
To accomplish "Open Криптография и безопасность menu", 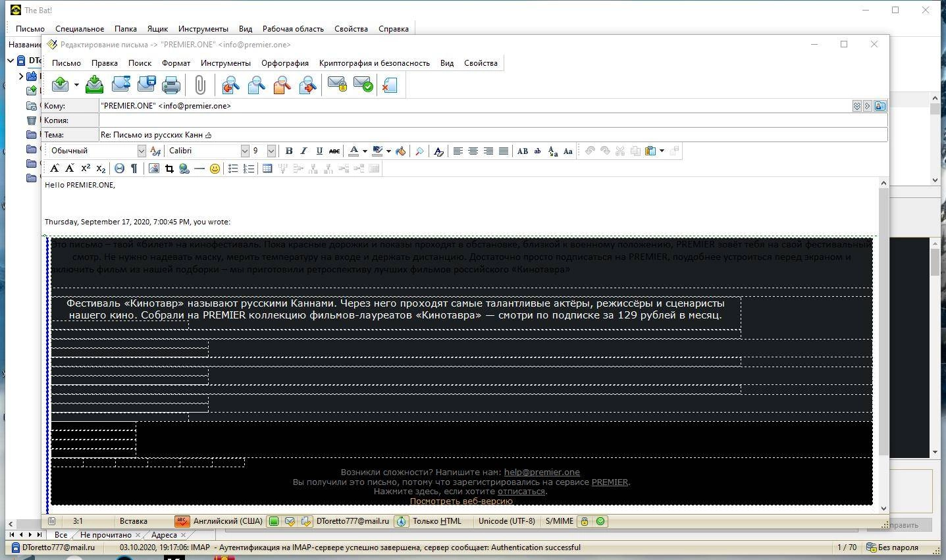I will pyautogui.click(x=375, y=63).
